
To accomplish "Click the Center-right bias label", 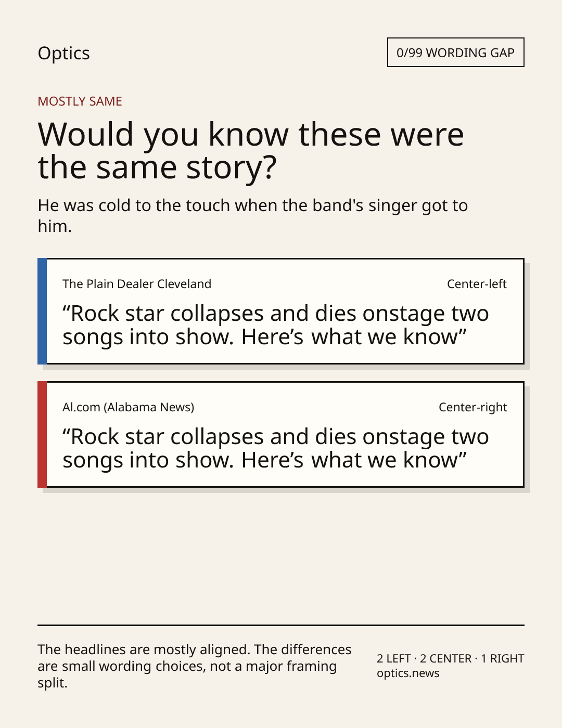I will click(472, 407).
